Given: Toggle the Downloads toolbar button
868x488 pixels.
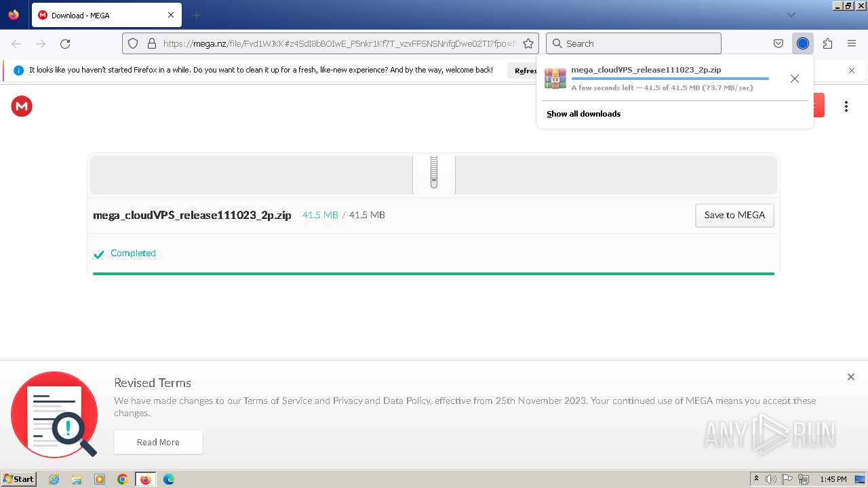Looking at the screenshot, I should 803,43.
